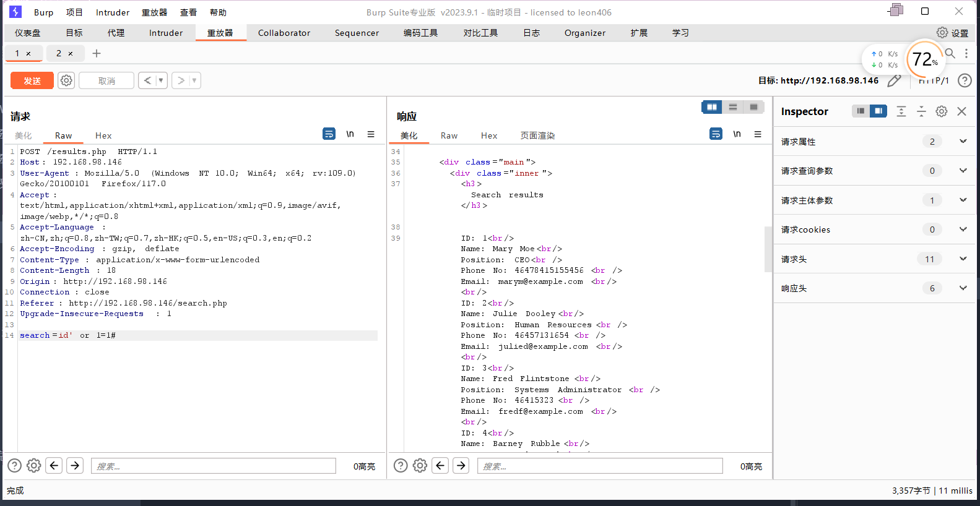Go to previous request in history

coord(147,80)
